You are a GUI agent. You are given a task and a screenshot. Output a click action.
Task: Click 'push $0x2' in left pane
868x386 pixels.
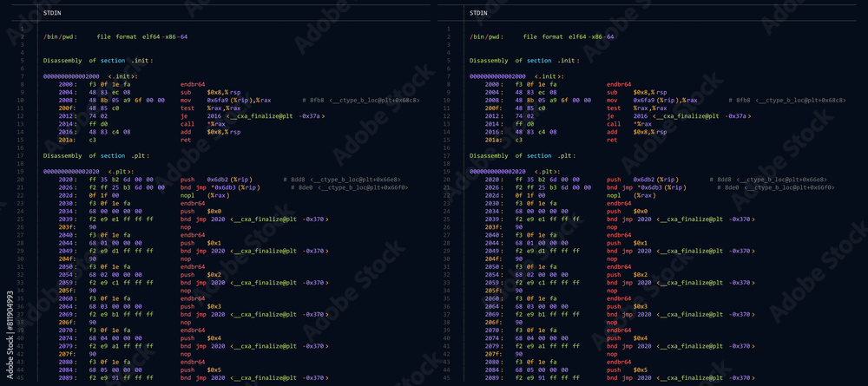(201, 275)
